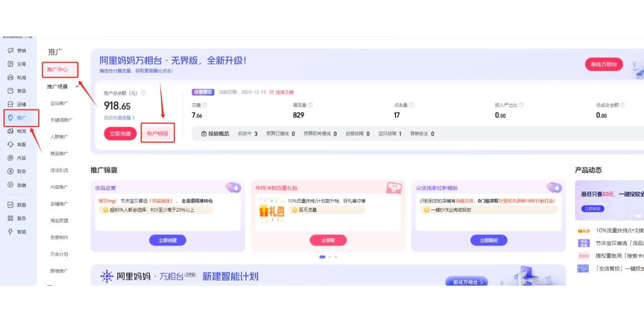The image size is (644, 322).
Task: Click the 商品 icon in left sidebar
Action: pos(11,91)
